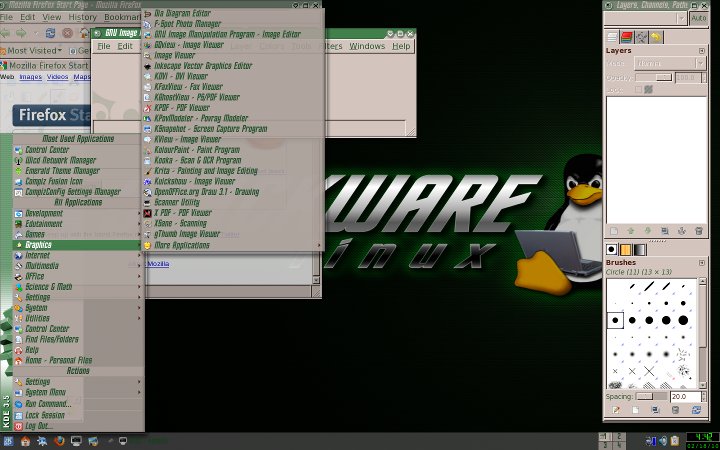Click the duplicate brush icon
Viewport: 720px width, 450px height.
(x=655, y=410)
